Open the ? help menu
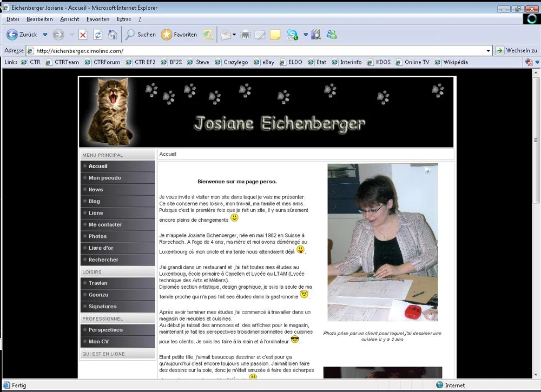 [x=140, y=19]
